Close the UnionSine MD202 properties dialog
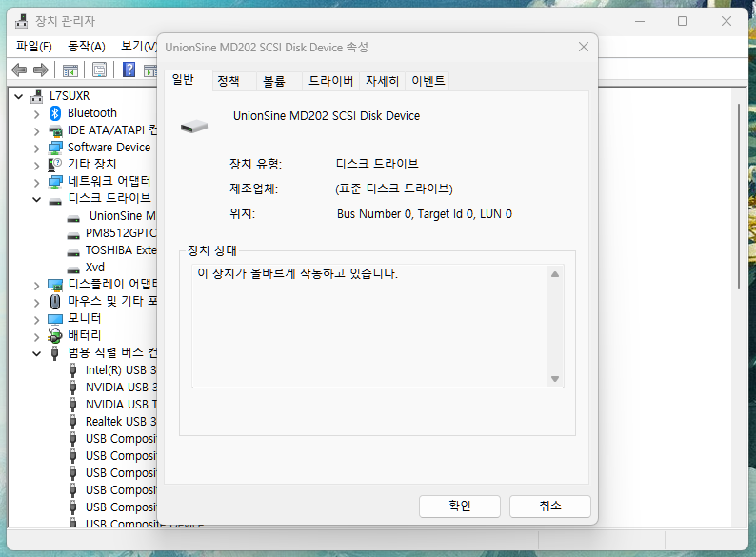This screenshot has height=557, width=756. pyautogui.click(x=584, y=47)
